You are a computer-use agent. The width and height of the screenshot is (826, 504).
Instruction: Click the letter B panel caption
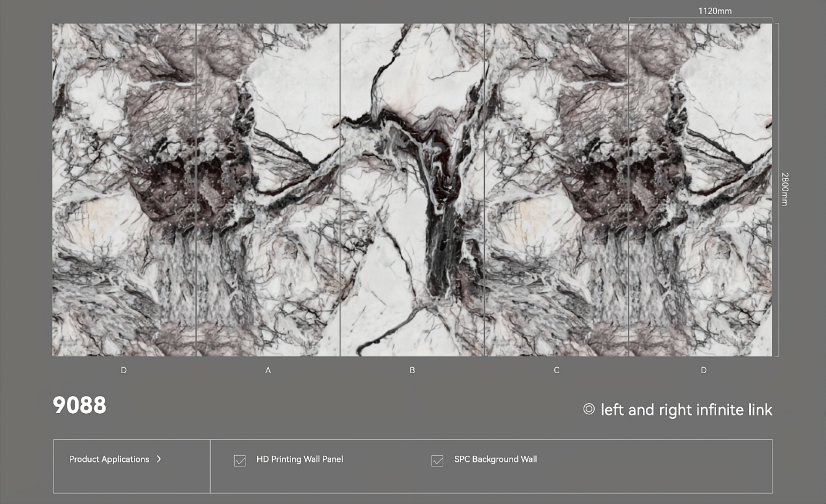(x=412, y=370)
